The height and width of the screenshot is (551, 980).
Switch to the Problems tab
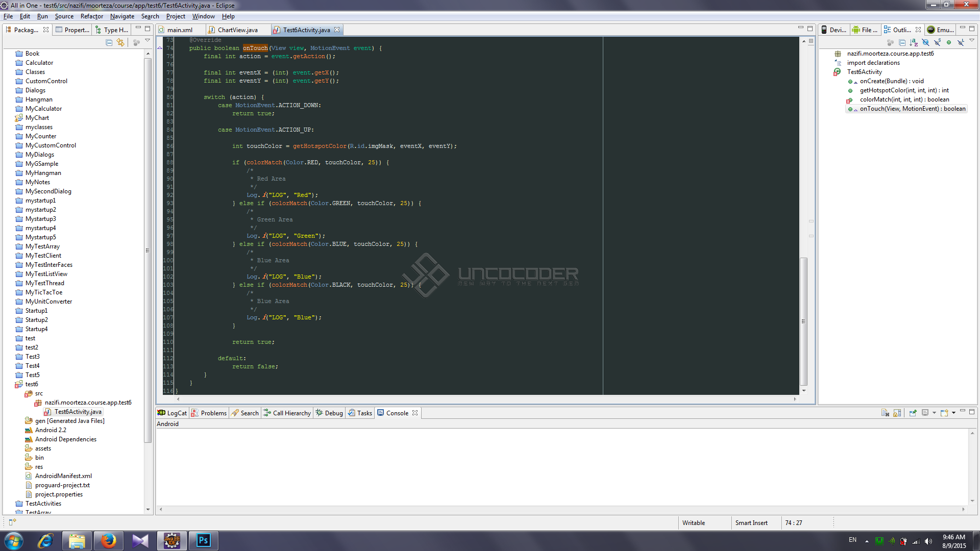[x=209, y=413]
